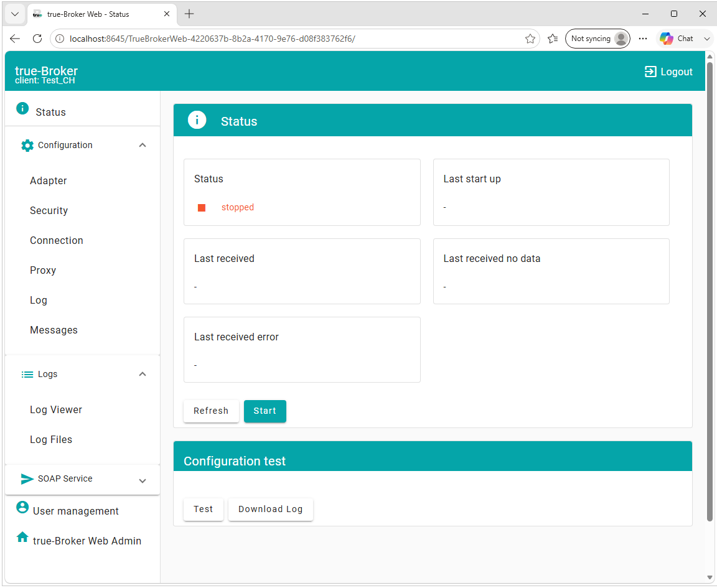The height and width of the screenshot is (588, 717).
Task: Click the browser address bar URL
Action: [212, 39]
